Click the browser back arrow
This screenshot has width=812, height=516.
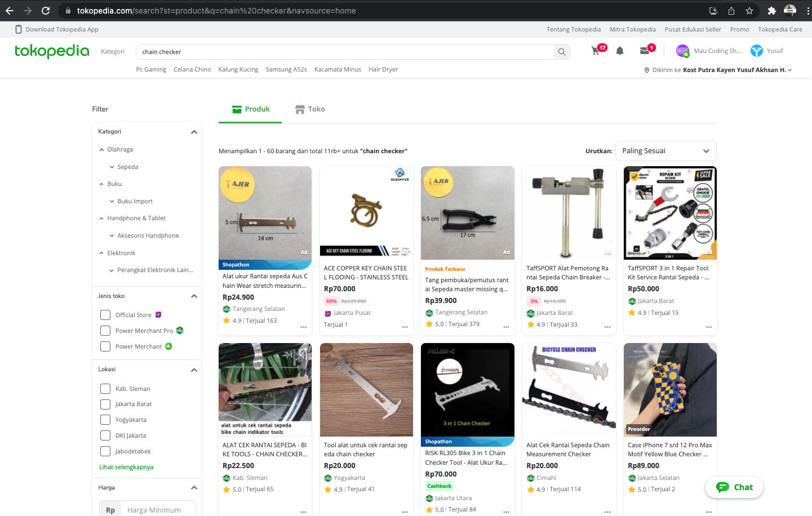click(x=10, y=11)
